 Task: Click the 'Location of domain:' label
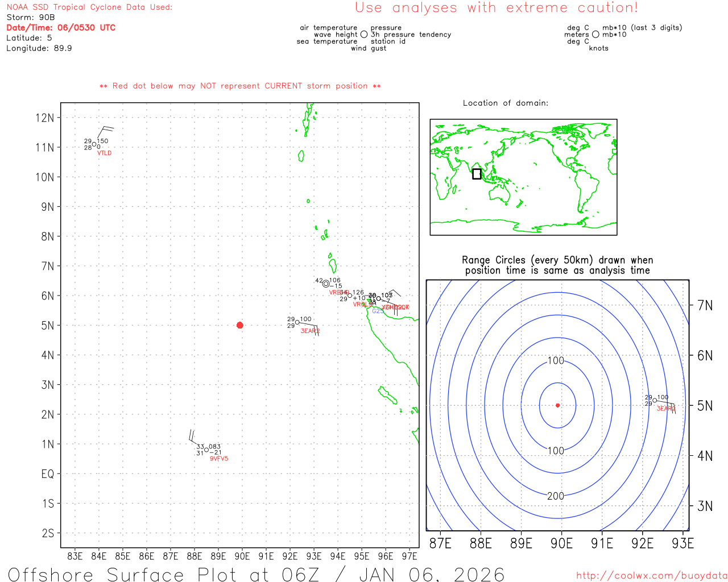[x=506, y=103]
